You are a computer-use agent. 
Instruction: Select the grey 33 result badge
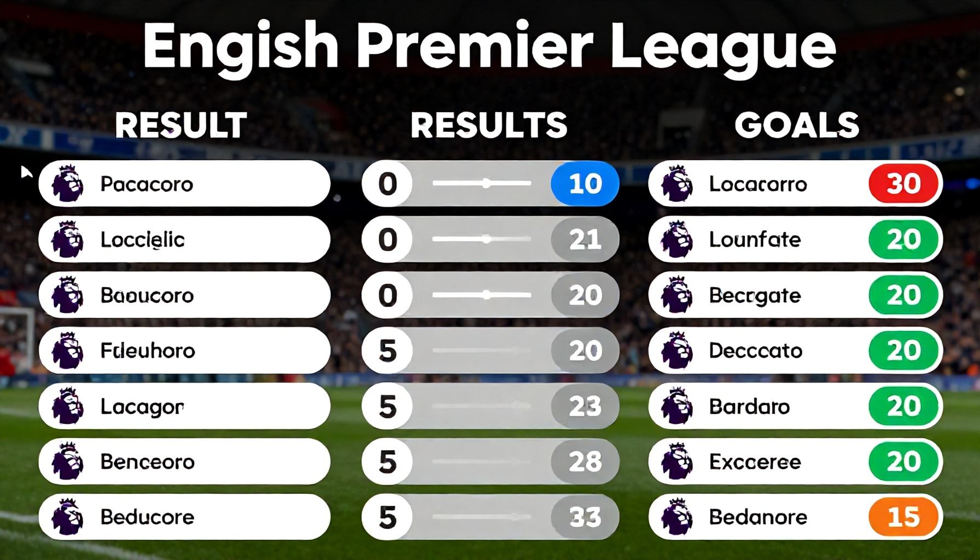click(585, 517)
